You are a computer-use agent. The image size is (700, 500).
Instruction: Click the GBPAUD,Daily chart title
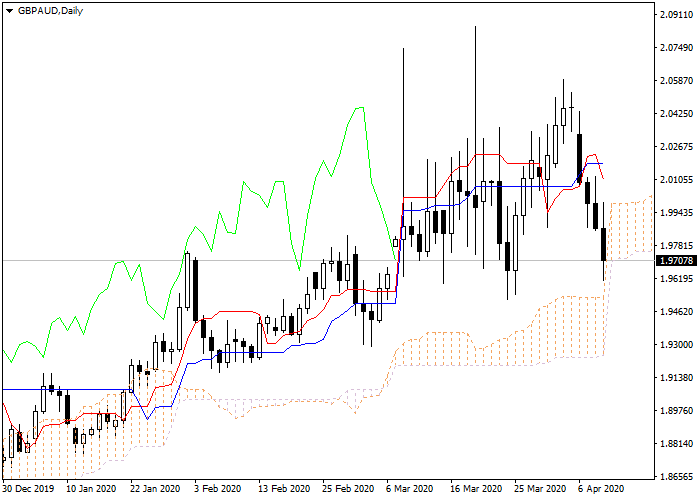click(x=50, y=11)
